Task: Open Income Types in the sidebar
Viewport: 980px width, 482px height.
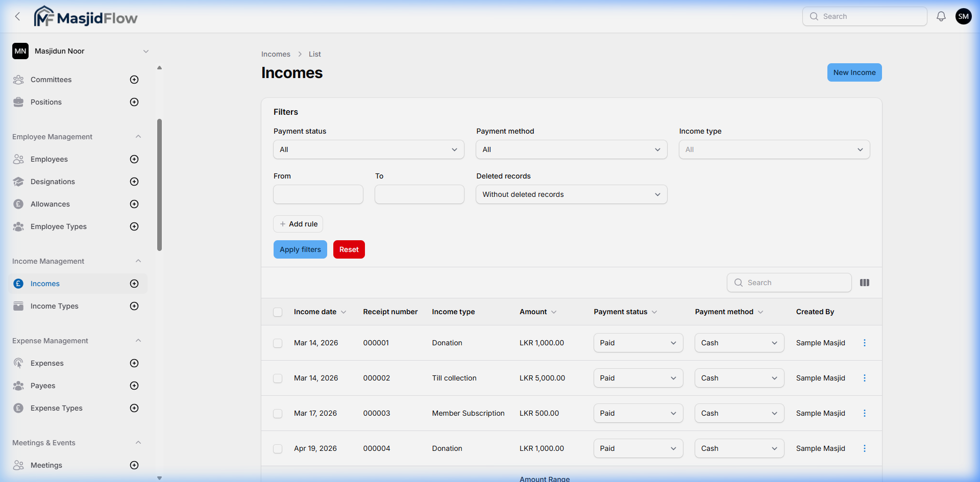Action: 54,306
